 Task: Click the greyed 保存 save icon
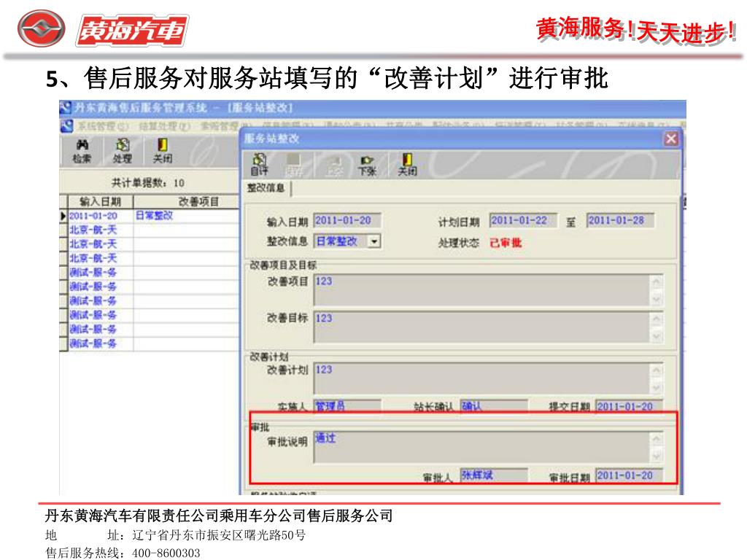(293, 164)
